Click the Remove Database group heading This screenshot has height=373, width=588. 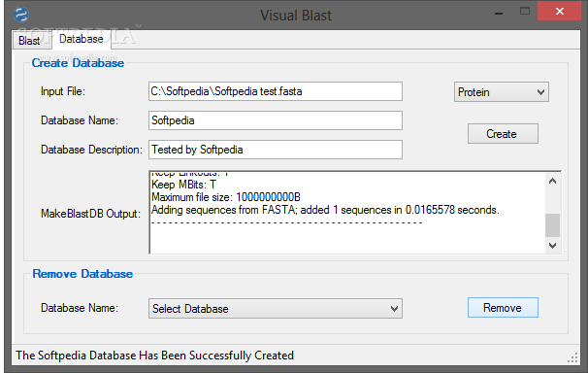(82, 274)
